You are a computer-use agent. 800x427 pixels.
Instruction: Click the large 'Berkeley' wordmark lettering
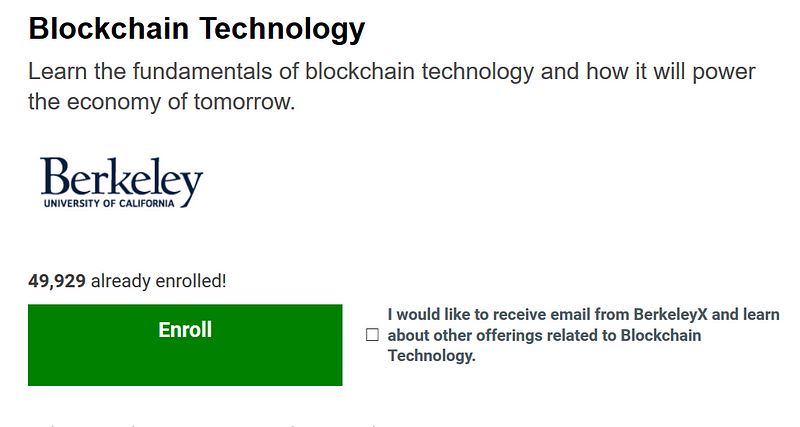[x=121, y=177]
